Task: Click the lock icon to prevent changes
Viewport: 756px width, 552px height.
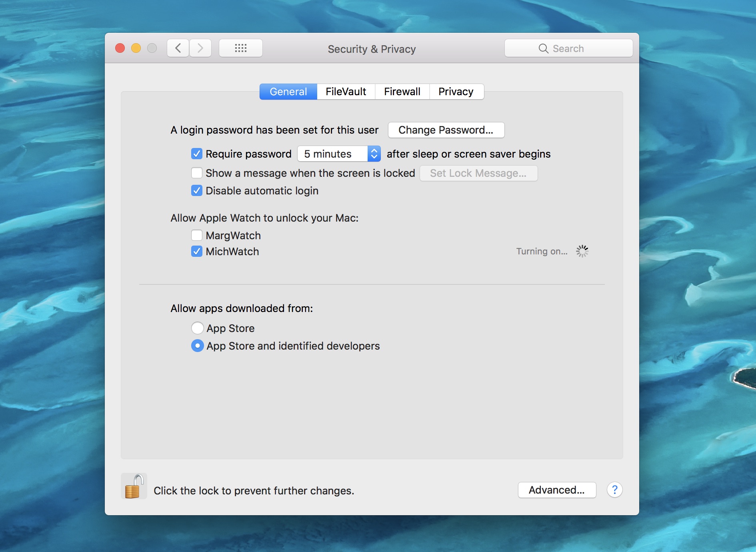Action: [134, 486]
